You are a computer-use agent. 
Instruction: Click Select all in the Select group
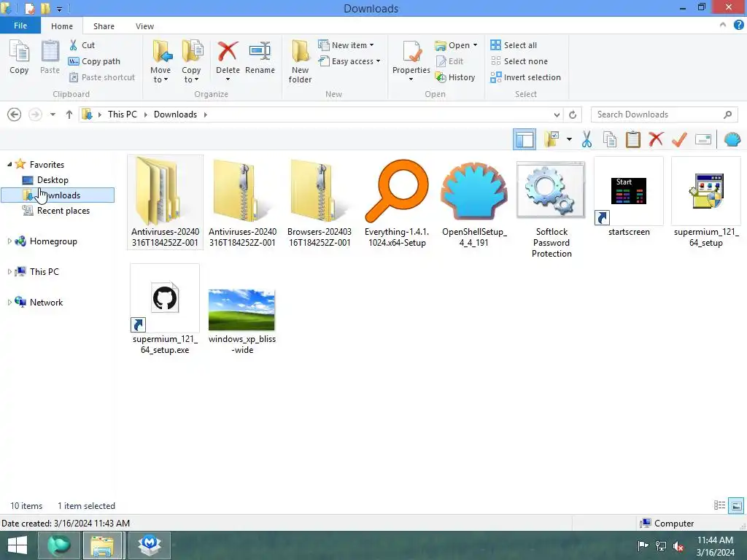[514, 45]
